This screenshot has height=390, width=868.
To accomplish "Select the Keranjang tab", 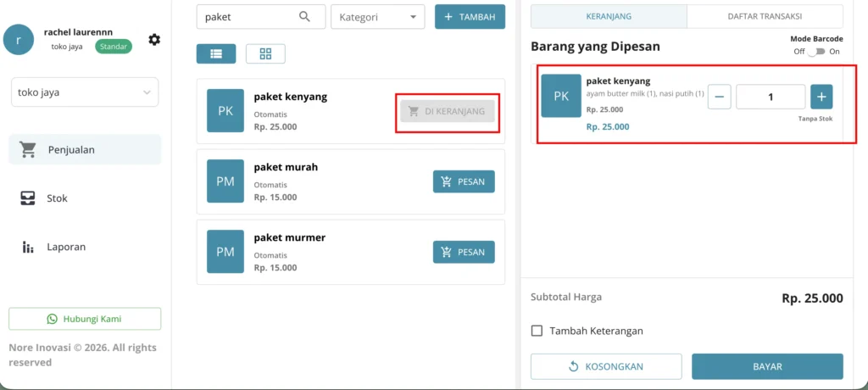I will 609,17.
